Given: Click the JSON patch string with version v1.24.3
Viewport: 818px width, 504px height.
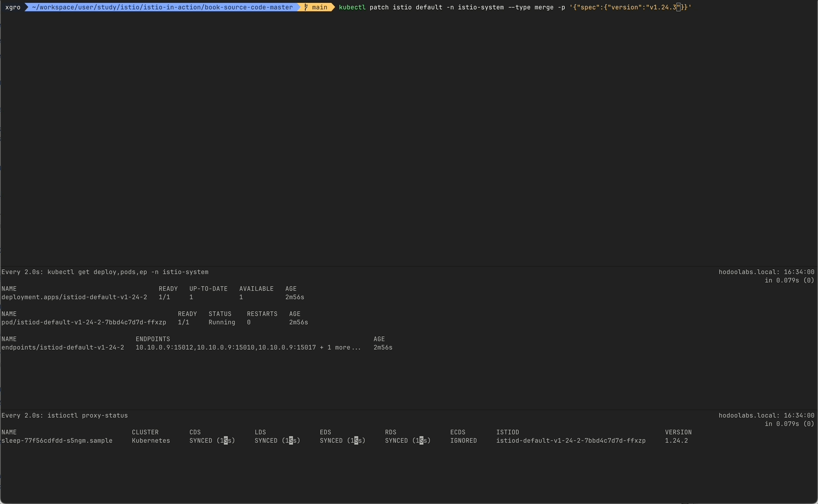Looking at the screenshot, I should (x=630, y=7).
